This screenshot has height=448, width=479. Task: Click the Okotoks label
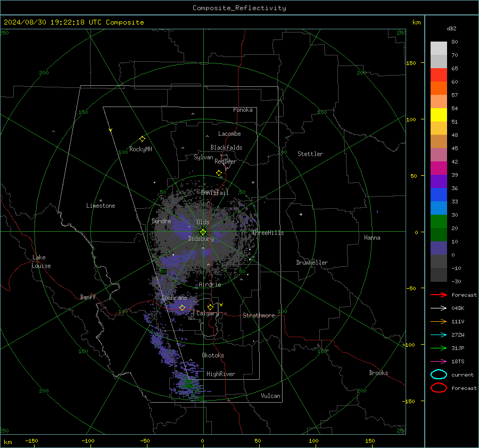(213, 355)
